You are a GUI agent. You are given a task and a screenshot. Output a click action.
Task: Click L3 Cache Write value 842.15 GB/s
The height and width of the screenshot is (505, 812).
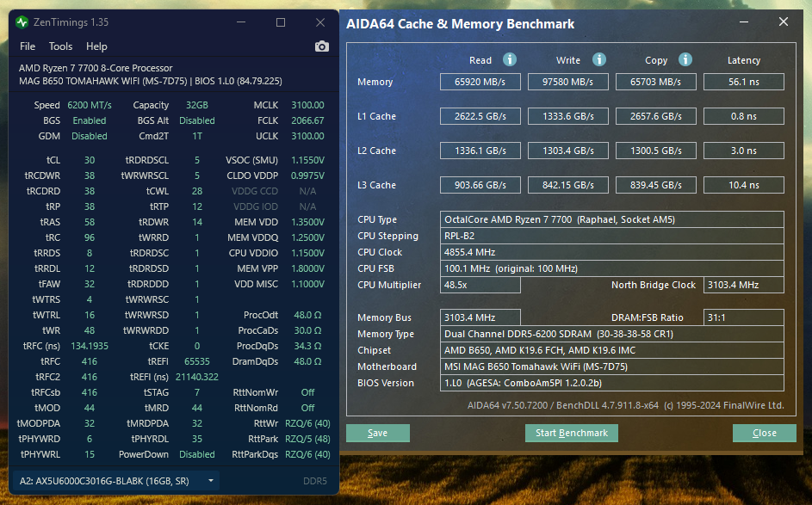tap(568, 185)
